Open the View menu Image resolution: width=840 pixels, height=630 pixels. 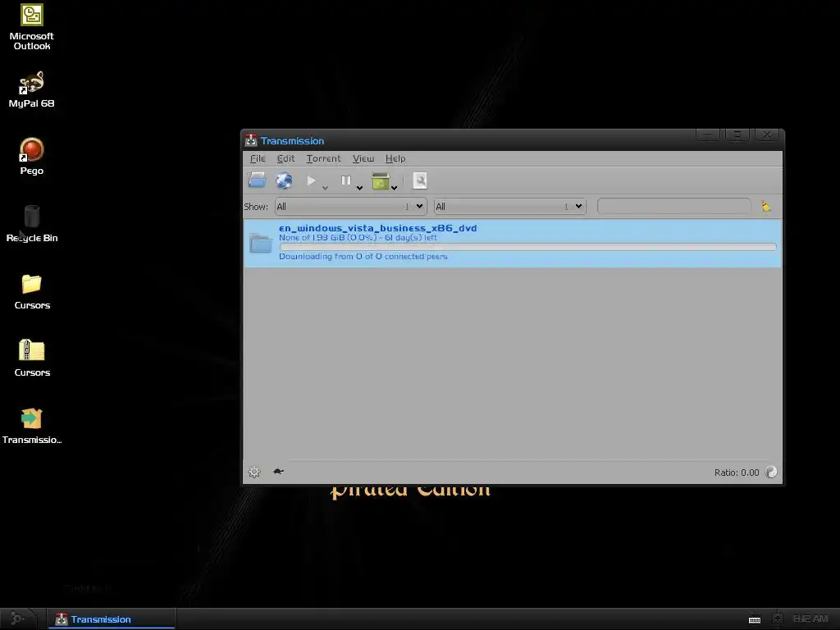coord(363,158)
